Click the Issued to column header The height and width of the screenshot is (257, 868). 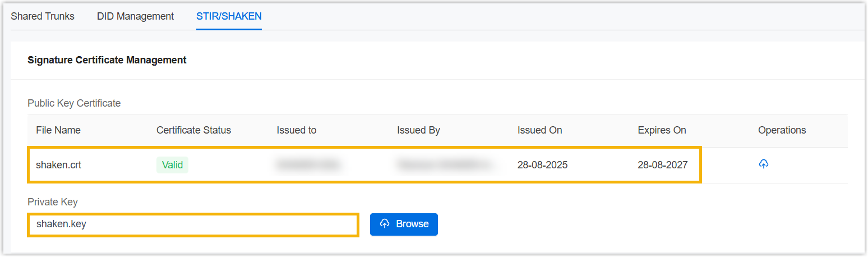tap(296, 130)
